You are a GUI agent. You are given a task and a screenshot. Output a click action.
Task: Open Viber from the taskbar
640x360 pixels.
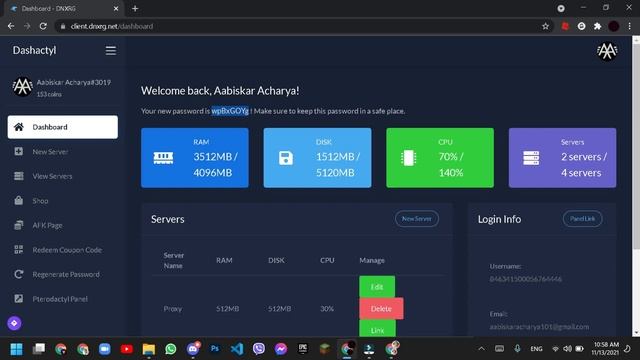pyautogui.click(x=259, y=349)
